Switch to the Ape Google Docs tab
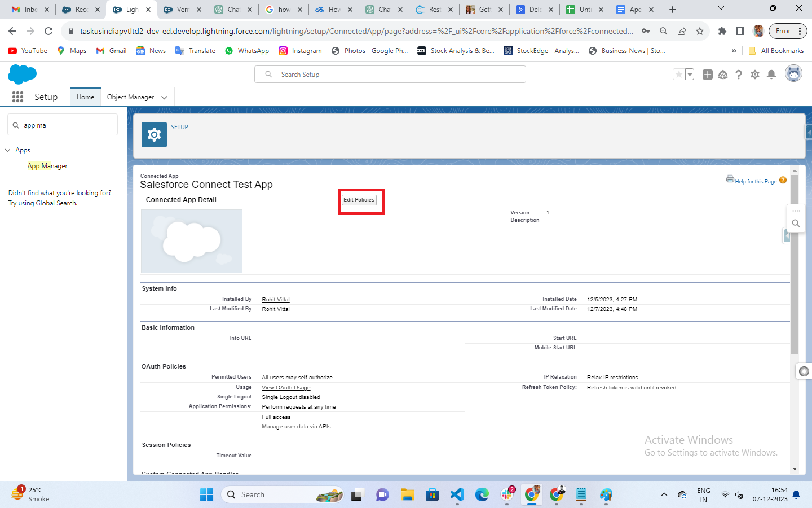Screen dimensions: 812x508 [636, 10]
